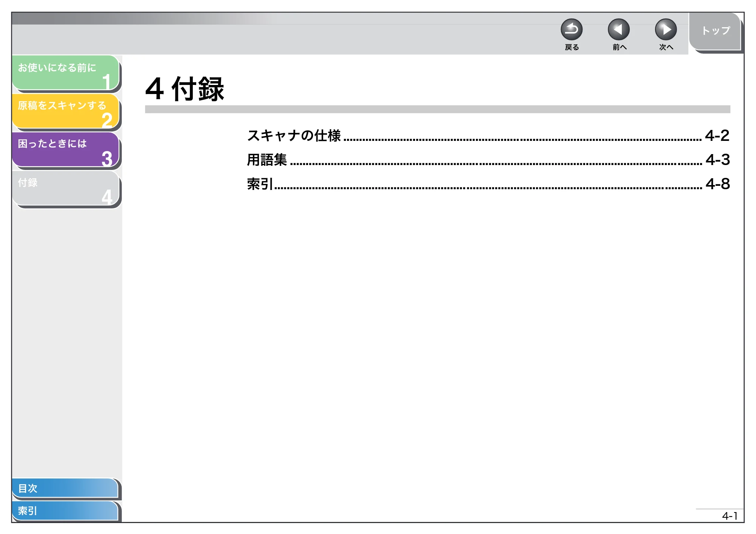The image size is (756, 534).
Task: Select the gray 付録 chapter 4 tab
Action: click(x=66, y=188)
